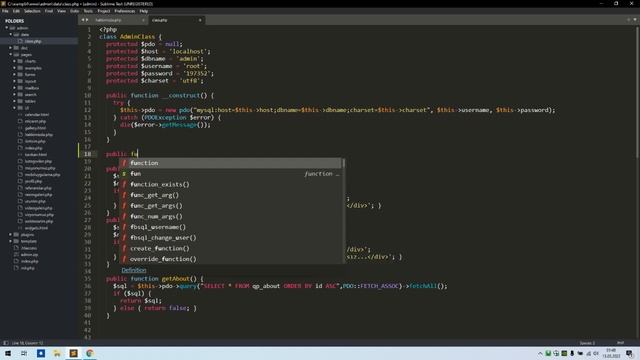The image size is (640, 360).
Task: Expand the forms folder
Action: (x=14, y=74)
